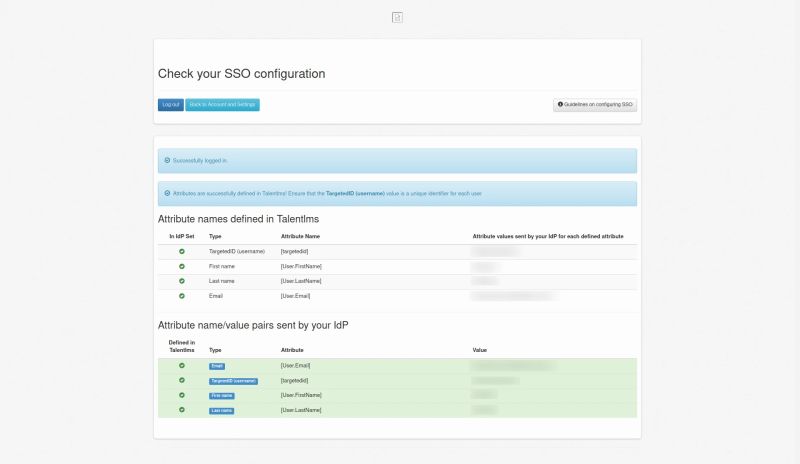
Task: Click the check icon beside Attributes successfully defined
Action: tap(167, 193)
